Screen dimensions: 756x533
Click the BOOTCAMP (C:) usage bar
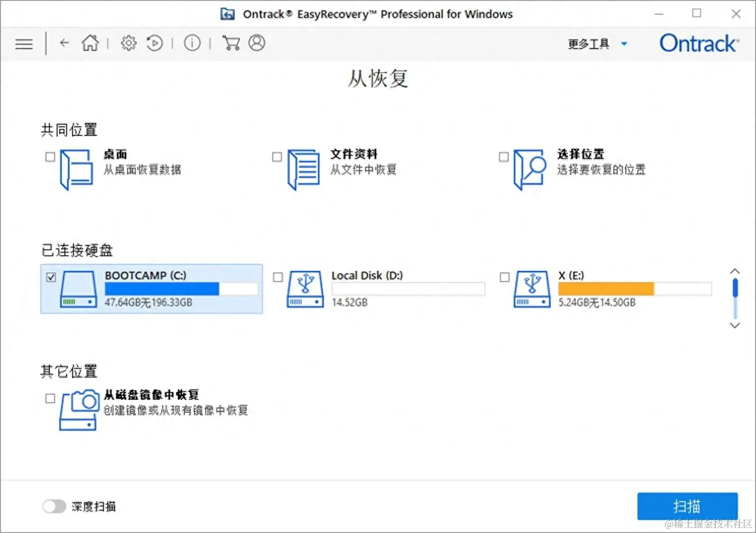[181, 289]
